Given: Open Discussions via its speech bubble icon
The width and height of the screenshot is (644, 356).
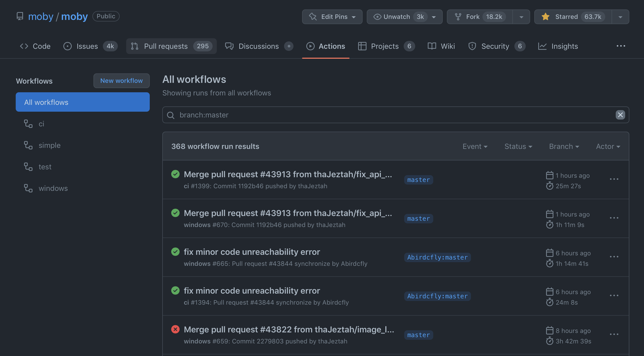Looking at the screenshot, I should tap(229, 46).
